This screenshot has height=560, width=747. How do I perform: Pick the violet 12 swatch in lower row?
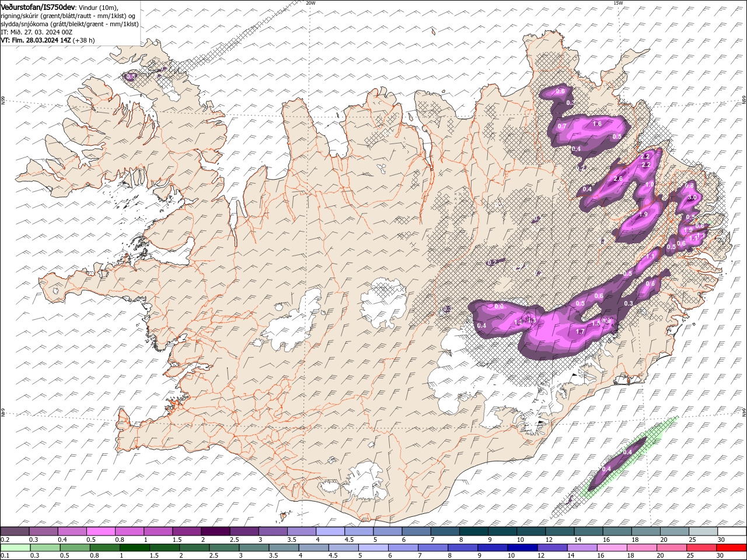[551, 548]
